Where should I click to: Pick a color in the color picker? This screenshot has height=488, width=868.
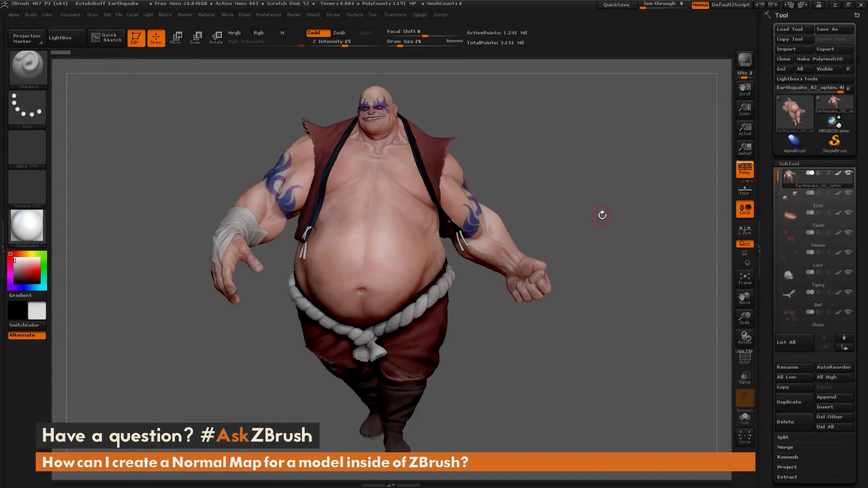click(27, 270)
